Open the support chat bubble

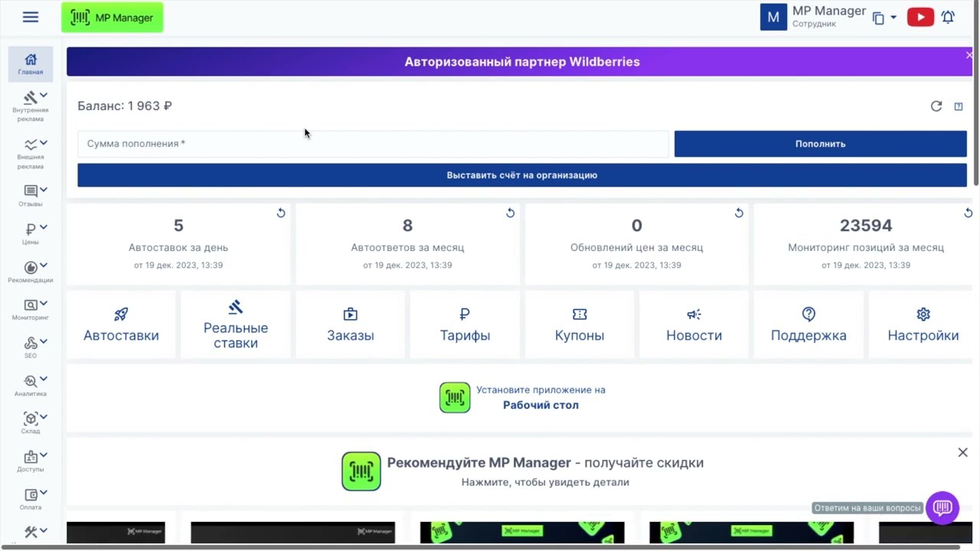pos(942,507)
